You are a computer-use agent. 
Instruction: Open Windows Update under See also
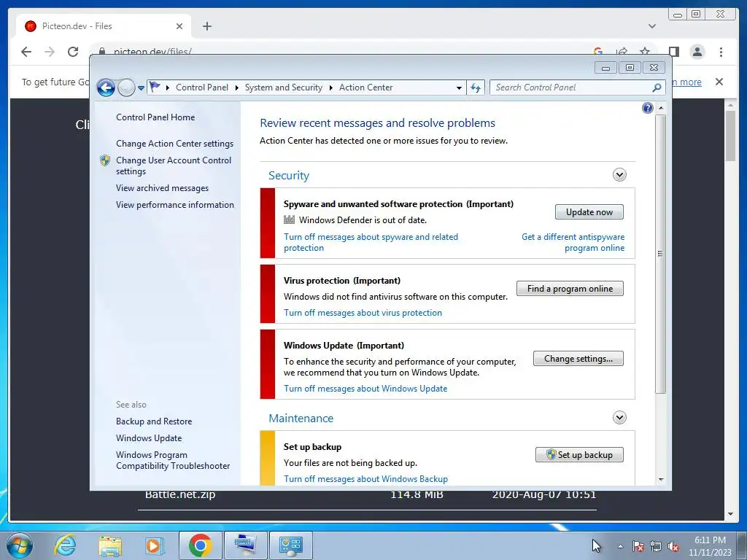click(x=149, y=438)
